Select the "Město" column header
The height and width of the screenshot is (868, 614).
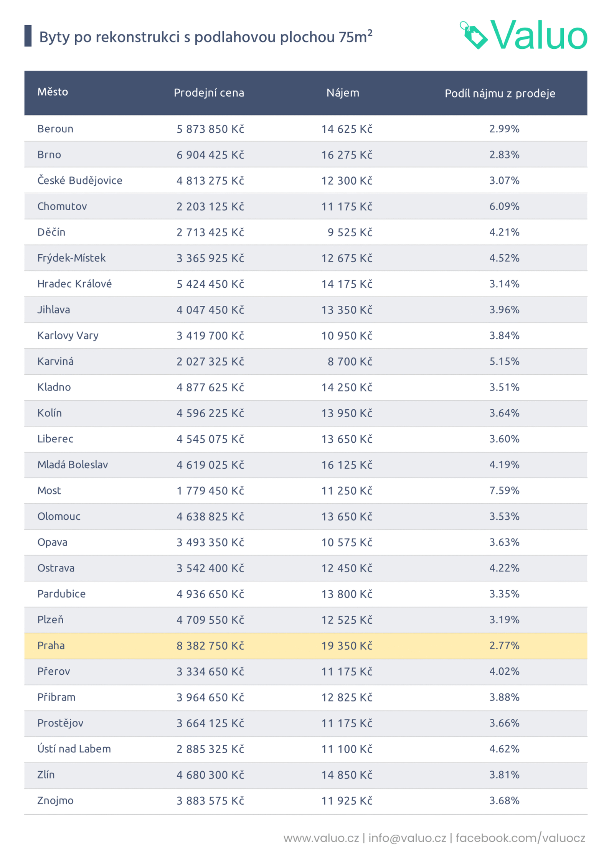tap(53, 92)
